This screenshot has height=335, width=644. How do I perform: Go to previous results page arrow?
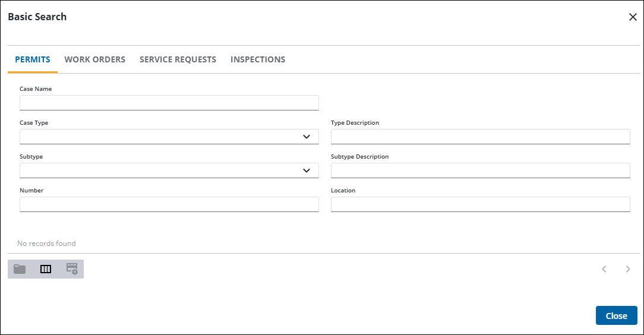click(604, 269)
